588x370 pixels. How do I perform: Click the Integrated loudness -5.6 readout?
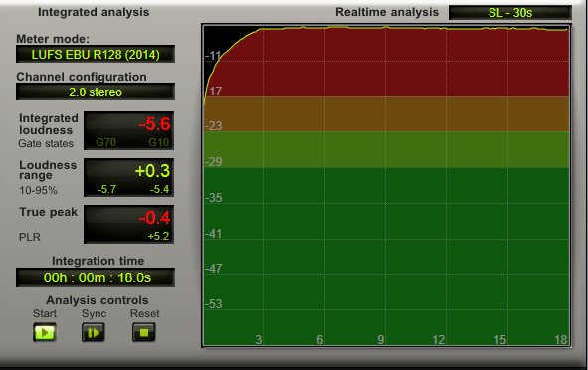(154, 124)
